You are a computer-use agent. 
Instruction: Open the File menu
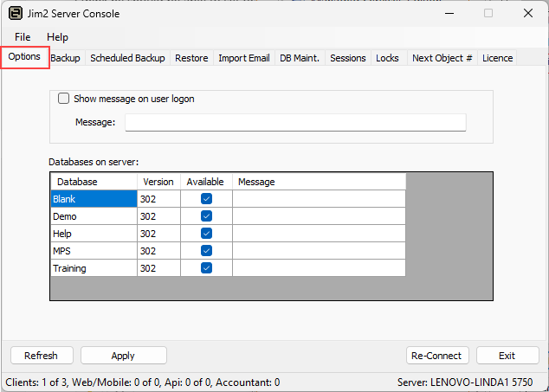tap(23, 37)
